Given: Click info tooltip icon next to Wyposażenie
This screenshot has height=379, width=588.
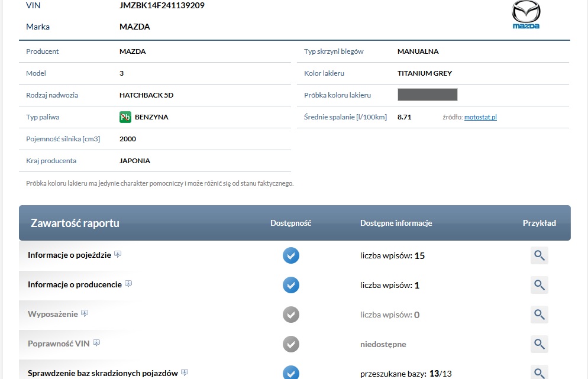Looking at the screenshot, I should pos(85,313).
